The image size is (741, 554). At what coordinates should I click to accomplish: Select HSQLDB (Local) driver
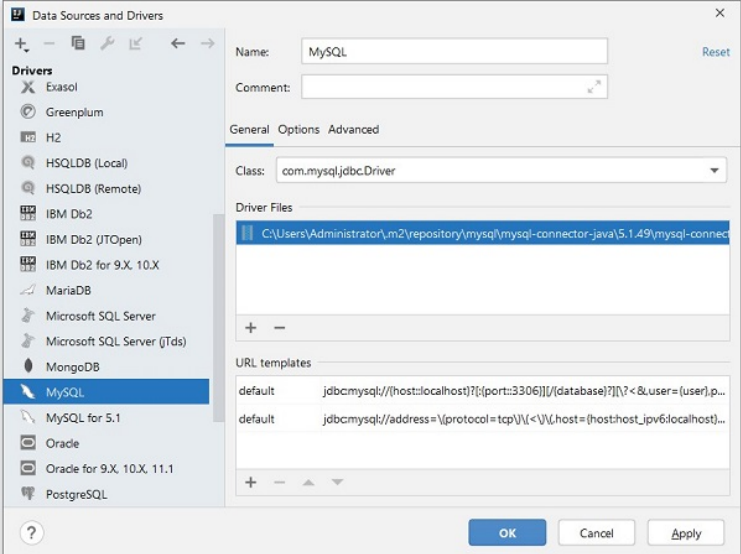pyautogui.click(x=106, y=163)
